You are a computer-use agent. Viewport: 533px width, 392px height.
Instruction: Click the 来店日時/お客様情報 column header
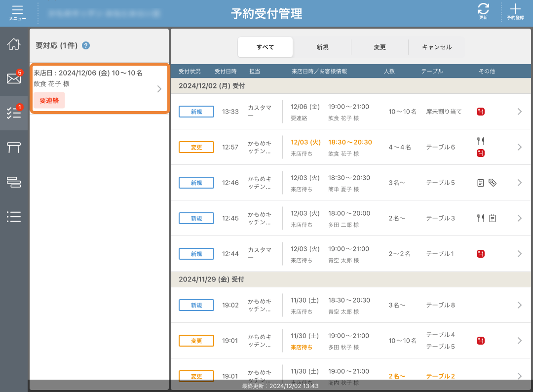319,72
